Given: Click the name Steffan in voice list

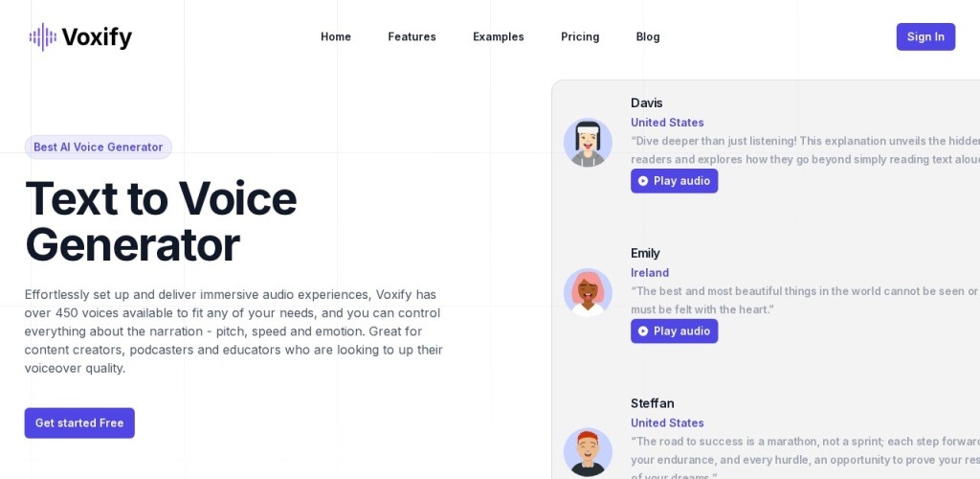Looking at the screenshot, I should [652, 403].
